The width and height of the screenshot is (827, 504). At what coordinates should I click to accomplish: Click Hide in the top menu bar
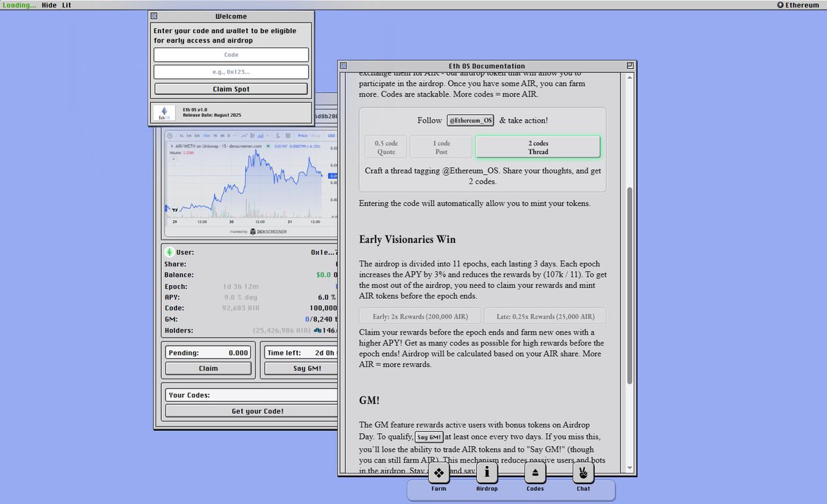click(x=49, y=5)
